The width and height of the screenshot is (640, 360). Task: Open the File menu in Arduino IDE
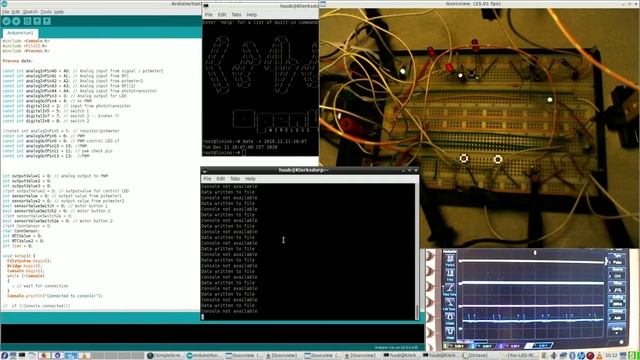coord(5,12)
